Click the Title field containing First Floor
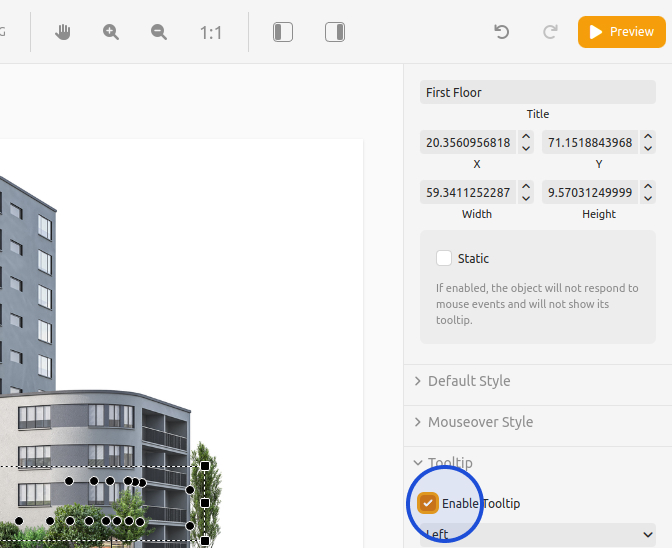 point(537,92)
